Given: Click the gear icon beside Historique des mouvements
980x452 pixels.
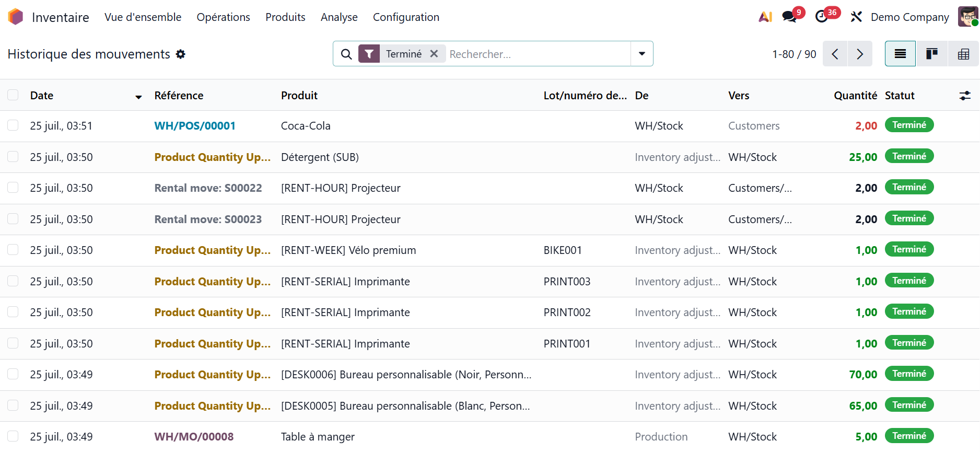Looking at the screenshot, I should pos(181,54).
